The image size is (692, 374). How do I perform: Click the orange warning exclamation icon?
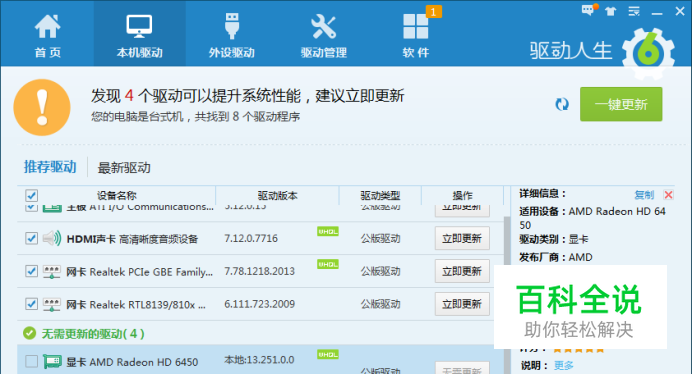42,107
